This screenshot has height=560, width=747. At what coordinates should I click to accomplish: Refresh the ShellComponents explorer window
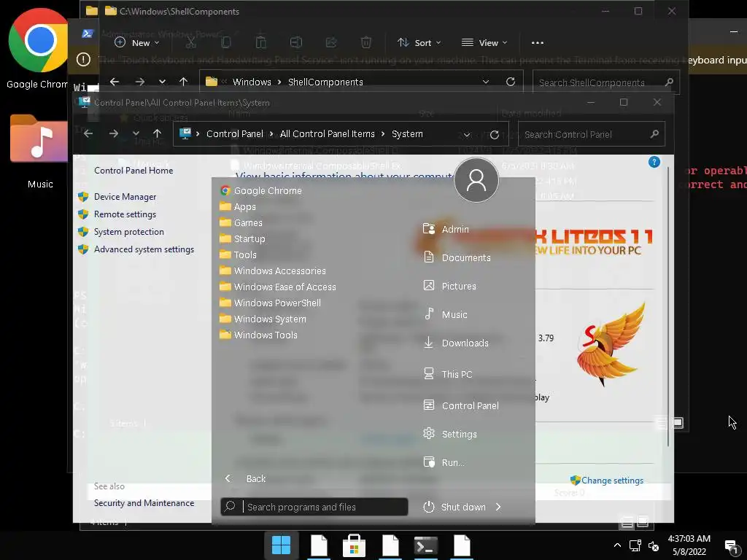coord(511,82)
